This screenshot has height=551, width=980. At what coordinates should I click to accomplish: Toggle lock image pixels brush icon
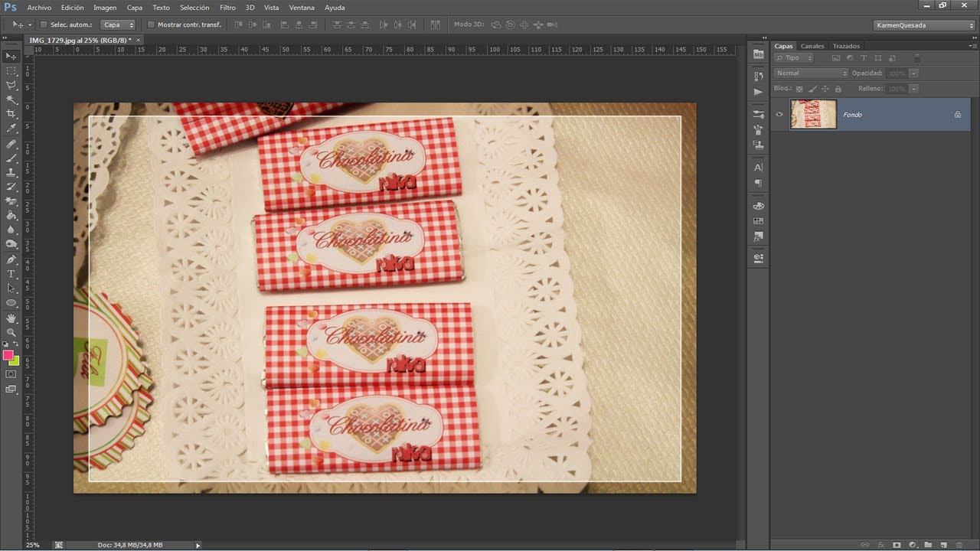[812, 89]
